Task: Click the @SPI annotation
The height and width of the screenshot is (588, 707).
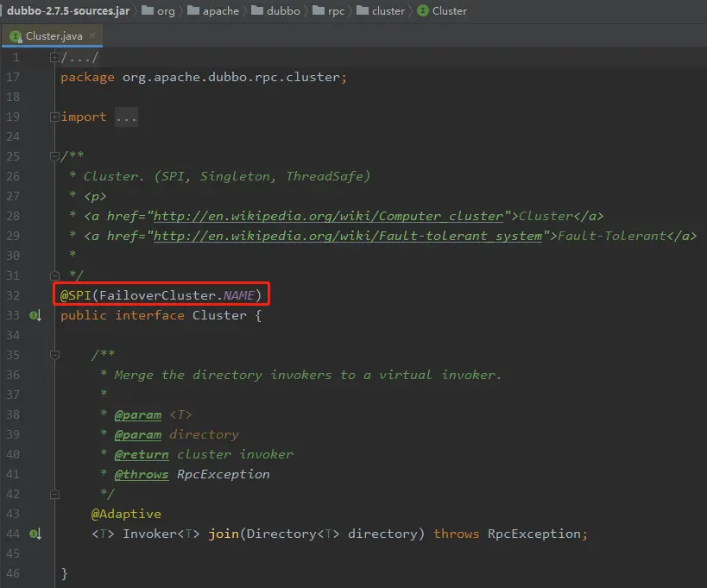Action: [x=76, y=295]
